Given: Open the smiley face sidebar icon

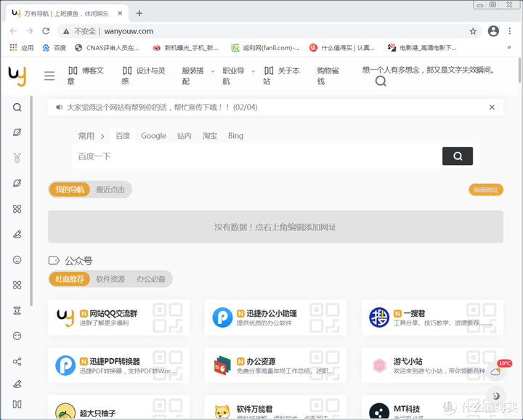Looking at the screenshot, I should click(17, 259).
